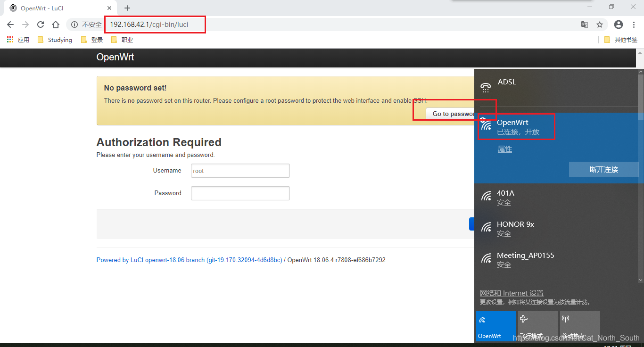Bookmark this page with the star

tap(600, 25)
